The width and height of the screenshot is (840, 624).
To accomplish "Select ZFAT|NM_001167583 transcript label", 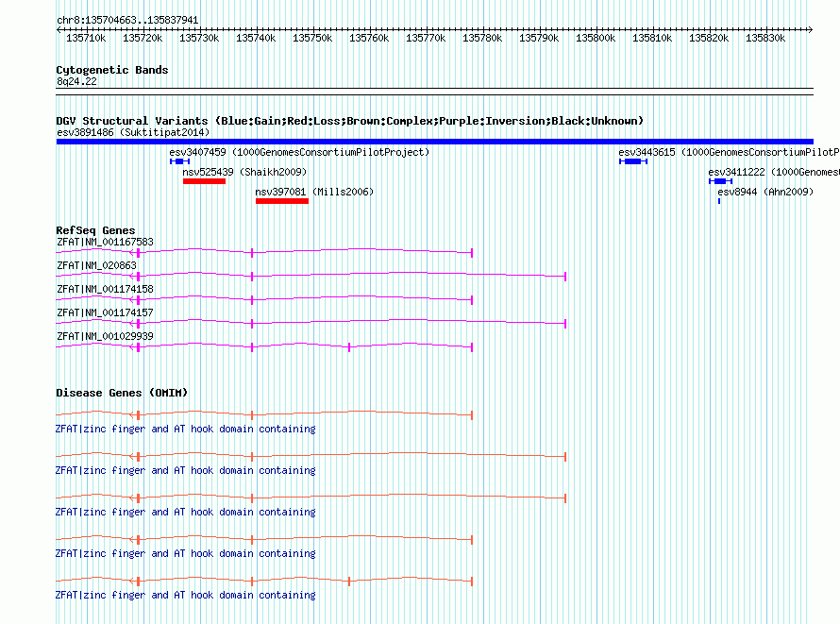I will click(105, 242).
